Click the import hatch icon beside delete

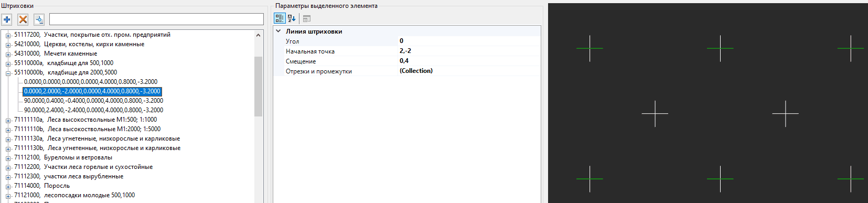pos(39,19)
